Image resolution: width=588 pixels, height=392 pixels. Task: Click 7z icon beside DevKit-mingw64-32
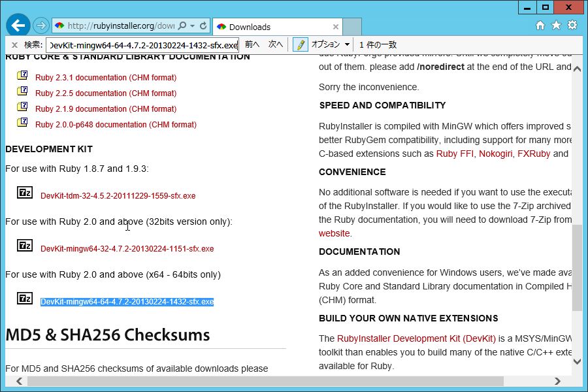25,246
